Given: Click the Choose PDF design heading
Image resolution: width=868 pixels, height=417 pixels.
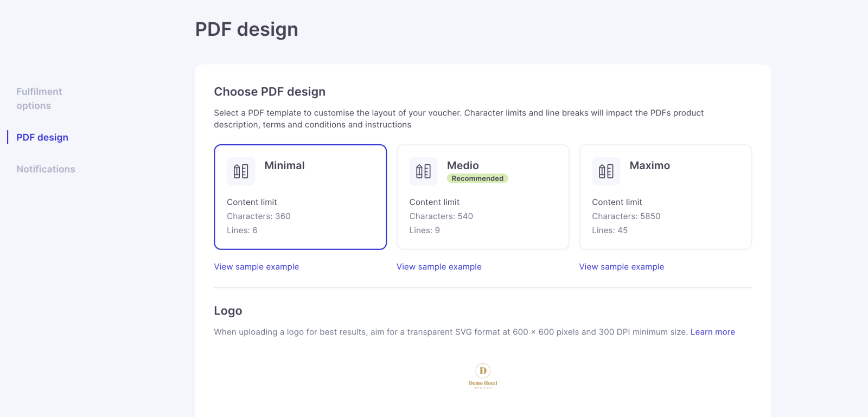Looking at the screenshot, I should tap(270, 92).
